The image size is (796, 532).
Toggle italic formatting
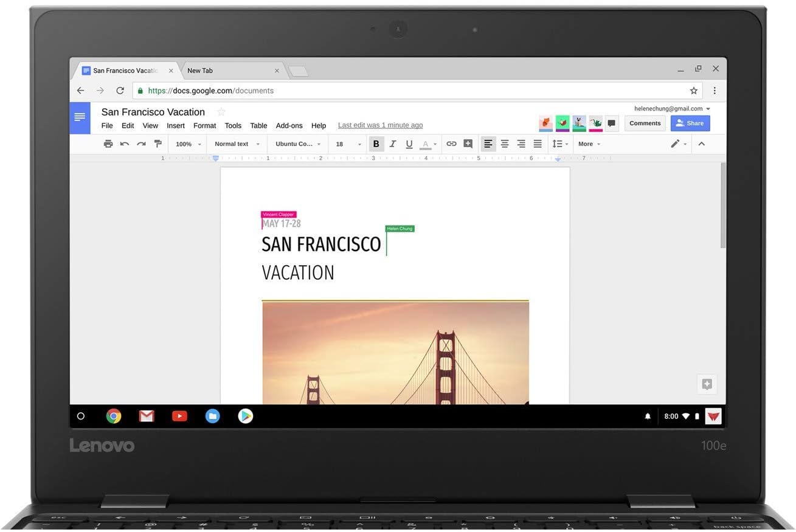coord(393,144)
